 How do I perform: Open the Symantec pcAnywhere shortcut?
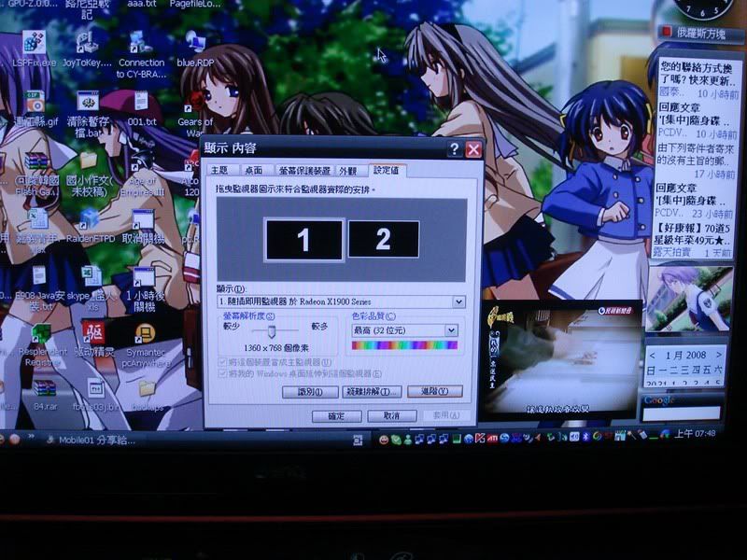[x=146, y=346]
